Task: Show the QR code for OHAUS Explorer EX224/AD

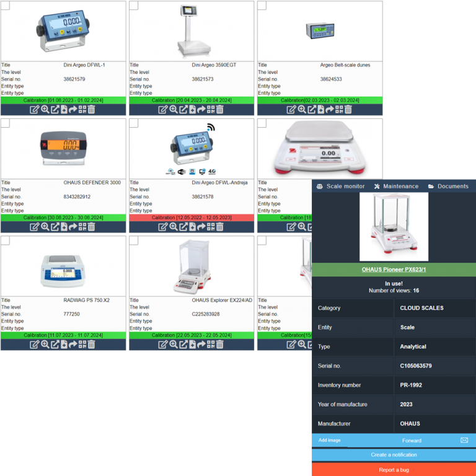Action: coord(211,344)
